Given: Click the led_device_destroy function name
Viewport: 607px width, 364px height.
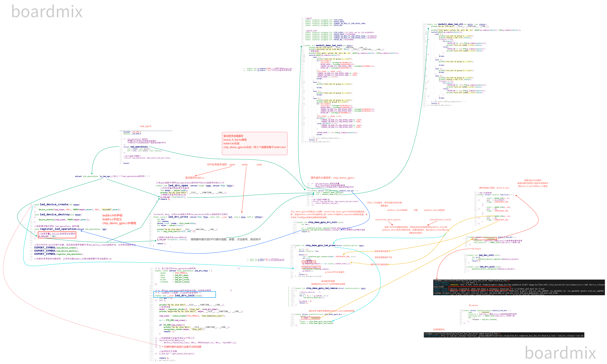Looking at the screenshot, I should 55,215.
